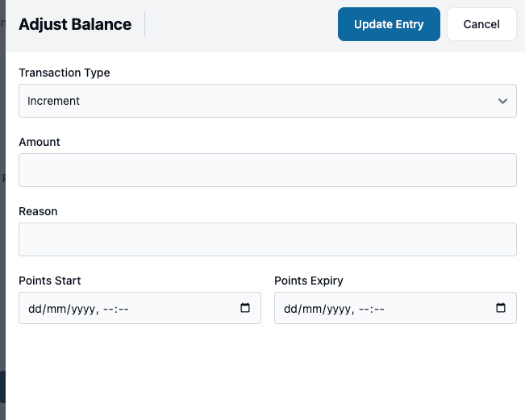Click the Transaction Type label
The height and width of the screenshot is (420, 525).
[x=65, y=73]
